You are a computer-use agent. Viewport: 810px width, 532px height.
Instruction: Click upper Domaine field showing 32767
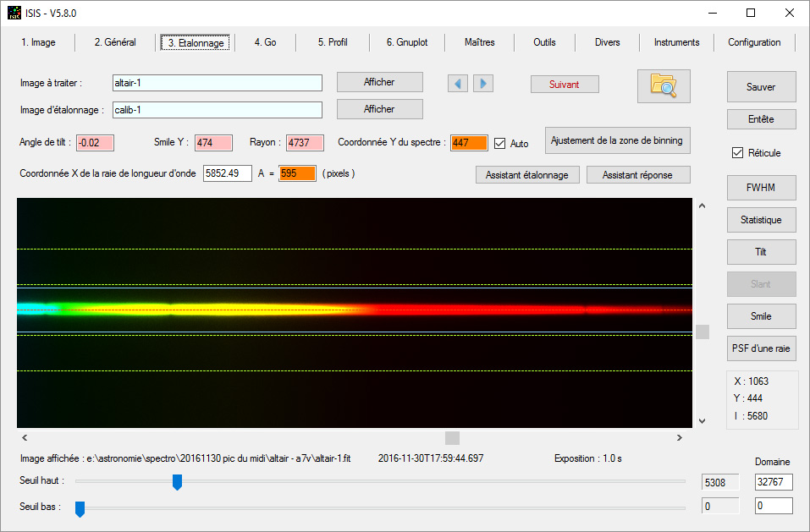(x=774, y=482)
